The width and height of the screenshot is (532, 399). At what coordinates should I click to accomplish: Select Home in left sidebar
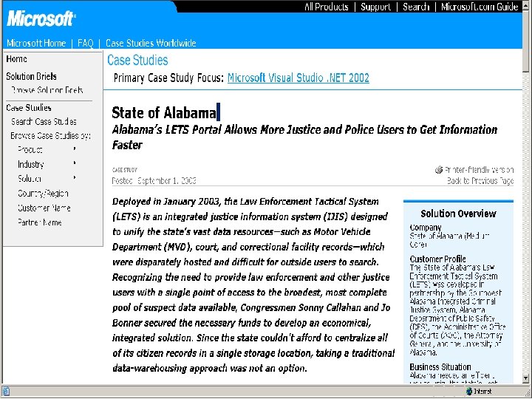pyautogui.click(x=16, y=59)
